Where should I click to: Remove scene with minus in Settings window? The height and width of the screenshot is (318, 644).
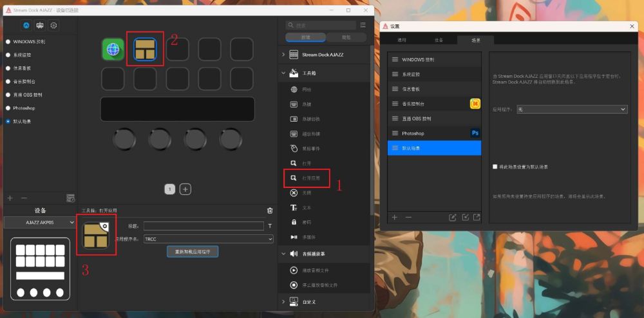click(x=408, y=218)
